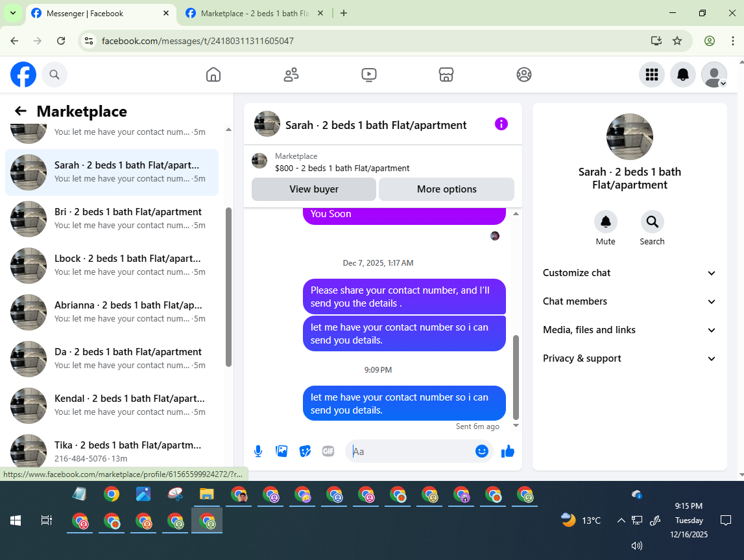Record a voice clip with microphone
Screen dimensions: 744x560
258,451
